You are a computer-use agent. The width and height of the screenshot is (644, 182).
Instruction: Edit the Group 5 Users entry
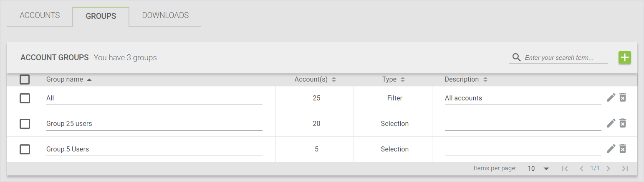(x=611, y=149)
